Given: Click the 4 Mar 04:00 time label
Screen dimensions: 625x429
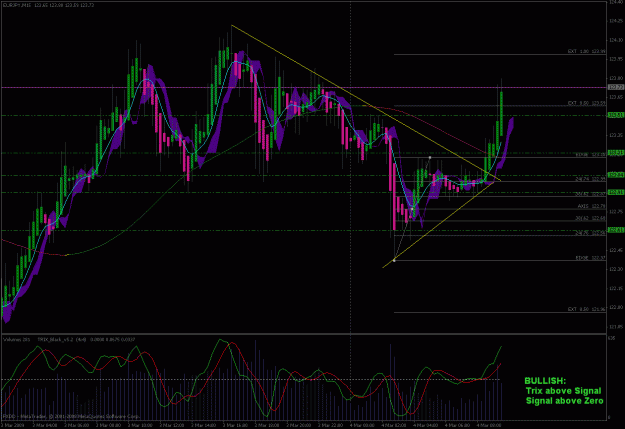Looking at the screenshot, I should click(425, 425).
